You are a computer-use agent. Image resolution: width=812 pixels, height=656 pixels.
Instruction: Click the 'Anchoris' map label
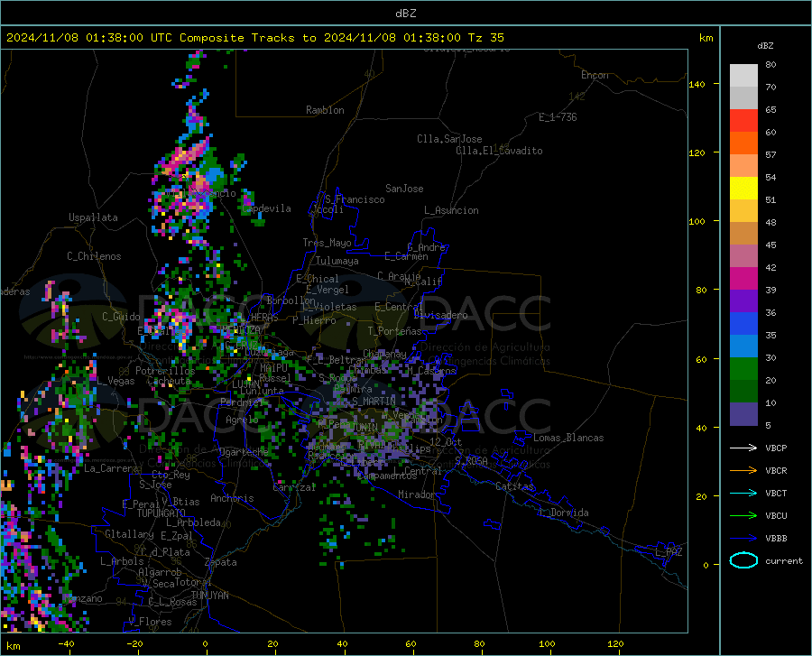point(232,498)
